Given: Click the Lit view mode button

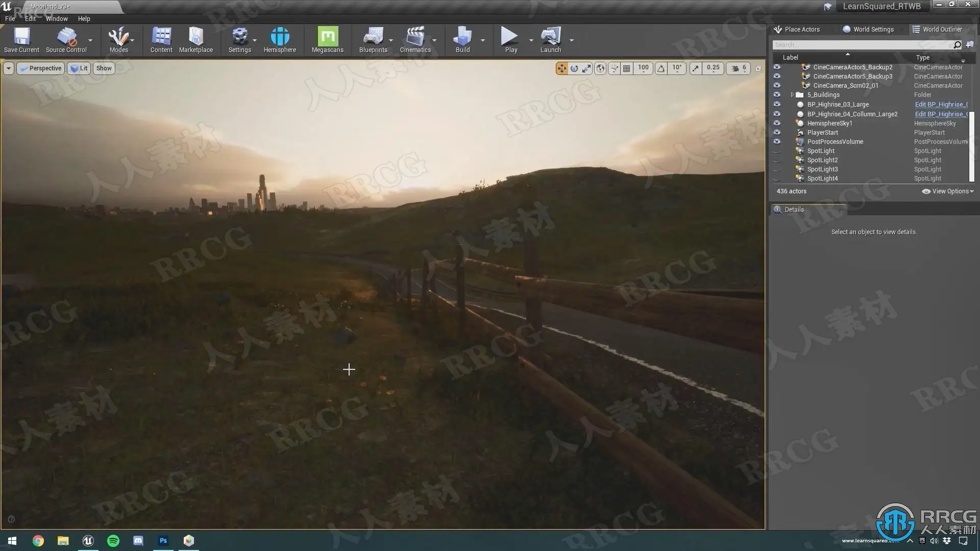Looking at the screenshot, I should [79, 68].
